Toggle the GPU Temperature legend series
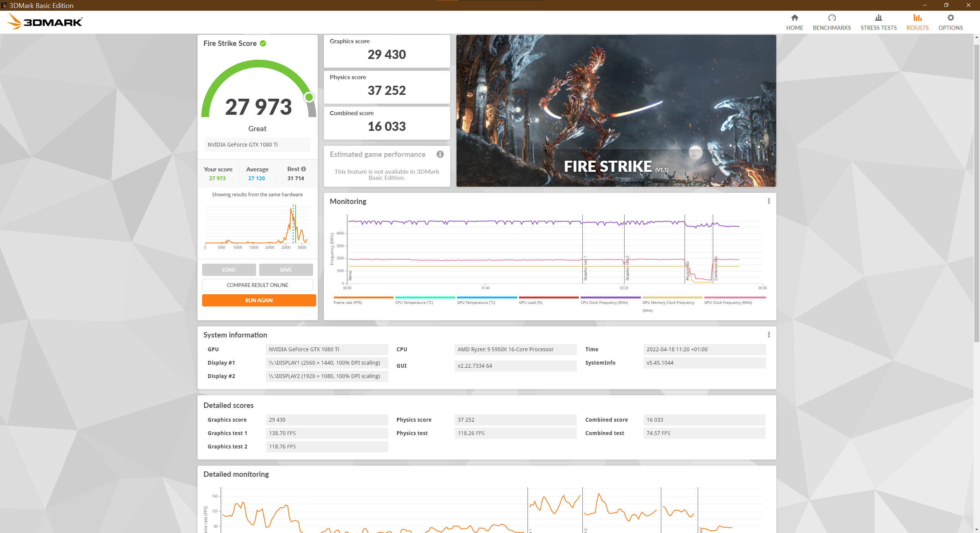980x533 pixels. (487, 300)
